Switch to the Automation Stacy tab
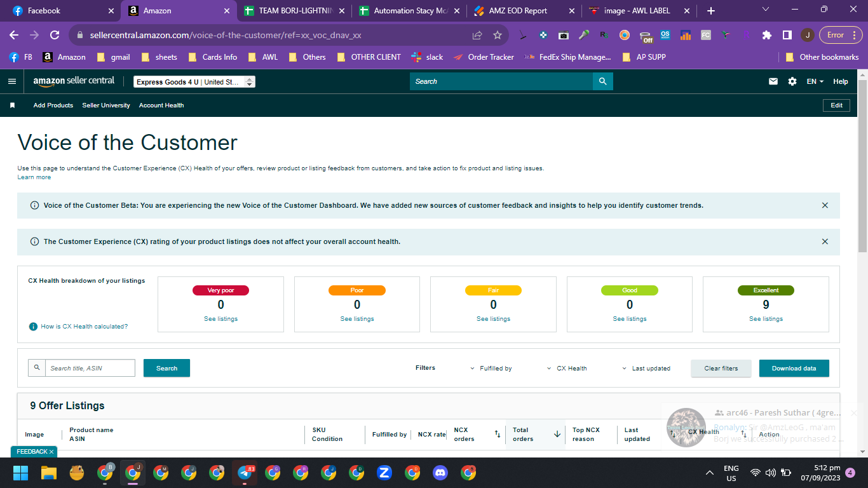The width and height of the screenshot is (868, 488). click(x=410, y=11)
